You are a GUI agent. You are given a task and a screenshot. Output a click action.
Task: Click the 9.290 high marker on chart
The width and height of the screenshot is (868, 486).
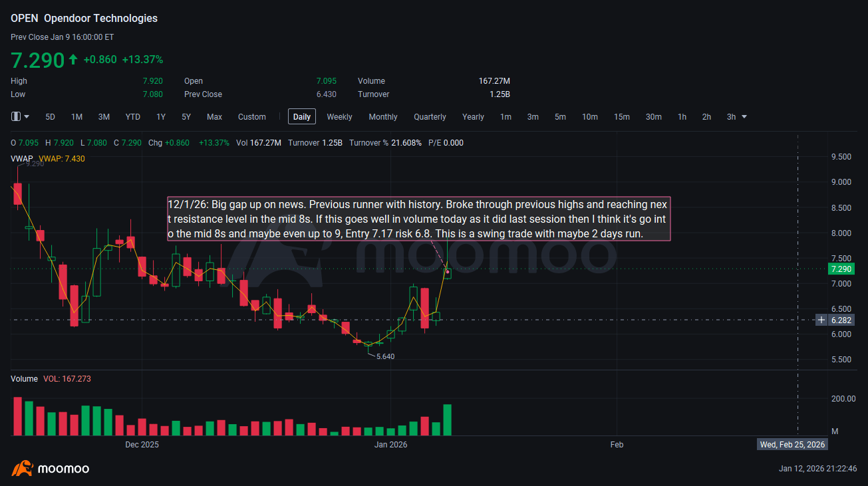(x=35, y=164)
